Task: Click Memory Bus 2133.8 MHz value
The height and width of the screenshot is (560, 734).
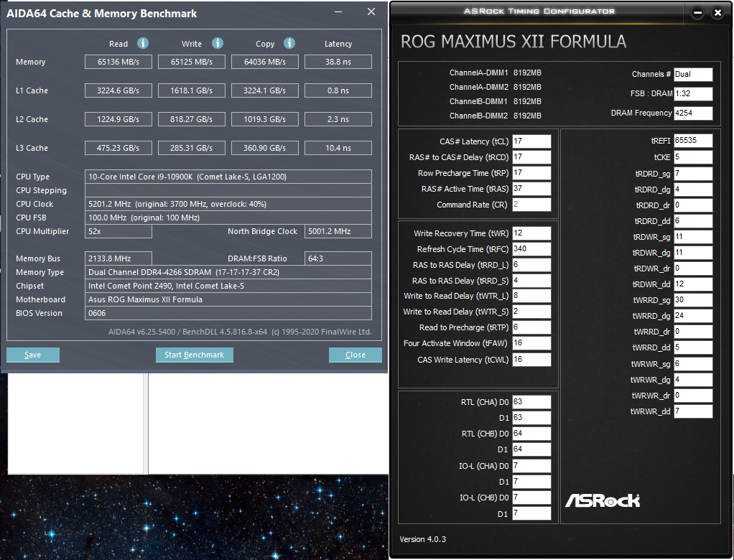Action: coord(119,258)
